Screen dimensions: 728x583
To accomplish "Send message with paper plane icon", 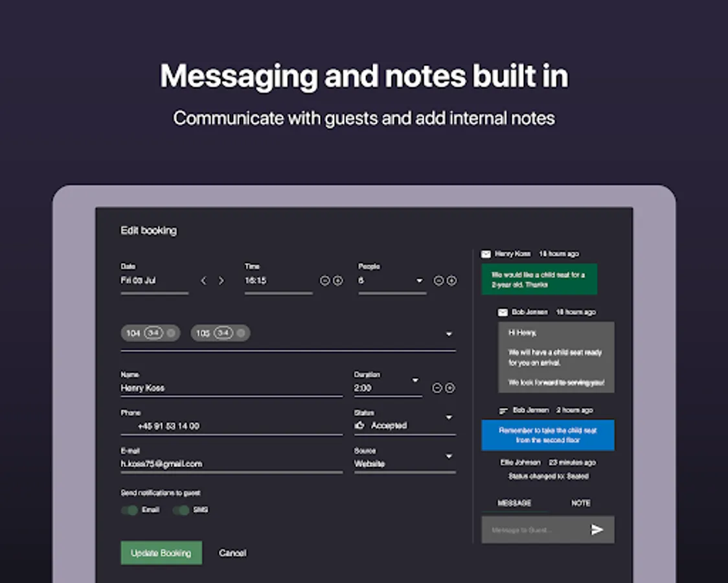I will 597,530.
